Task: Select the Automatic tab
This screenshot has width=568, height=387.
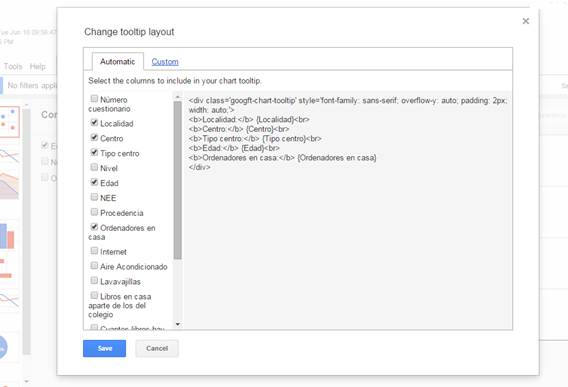Action: pyautogui.click(x=117, y=62)
